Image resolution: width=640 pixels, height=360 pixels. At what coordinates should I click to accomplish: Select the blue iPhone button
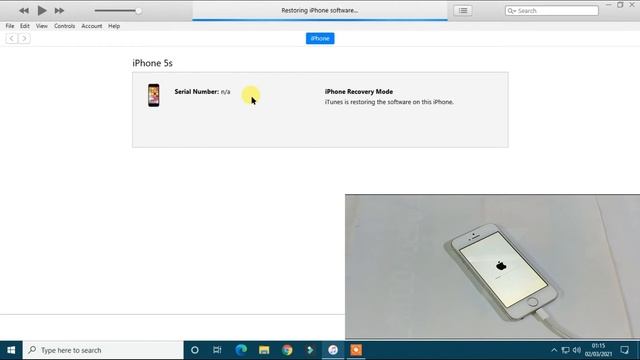320,38
